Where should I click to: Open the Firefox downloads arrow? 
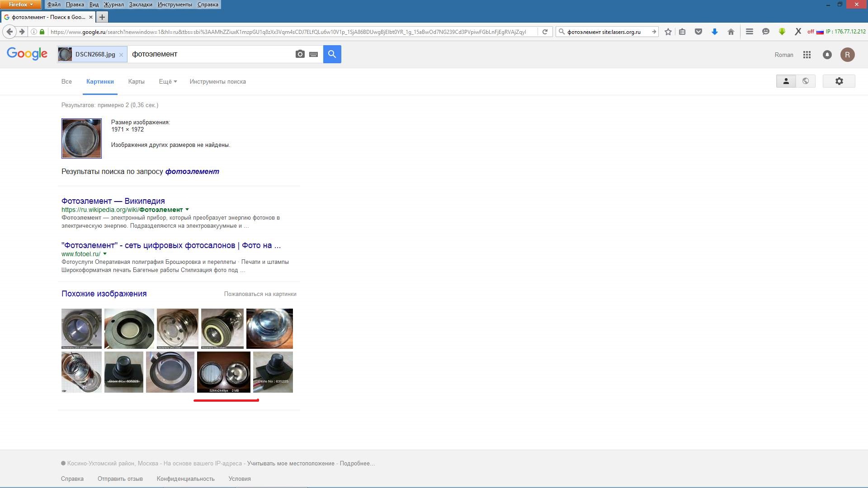click(715, 32)
